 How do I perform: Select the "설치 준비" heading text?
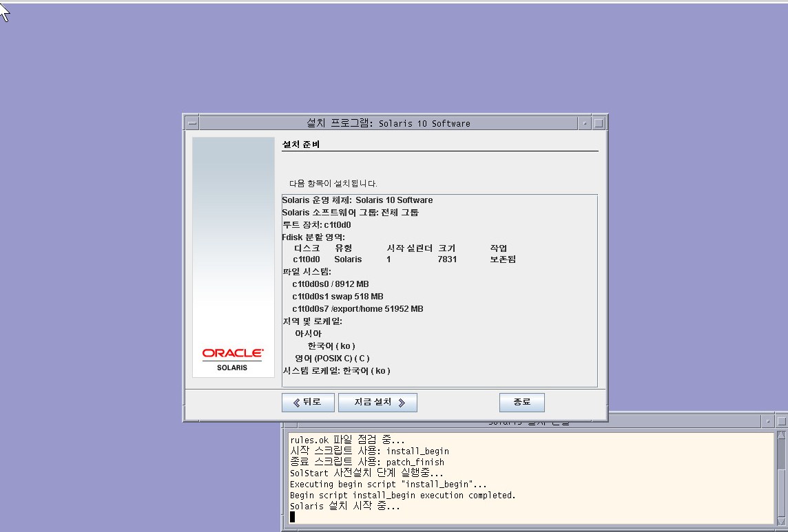pos(301,144)
